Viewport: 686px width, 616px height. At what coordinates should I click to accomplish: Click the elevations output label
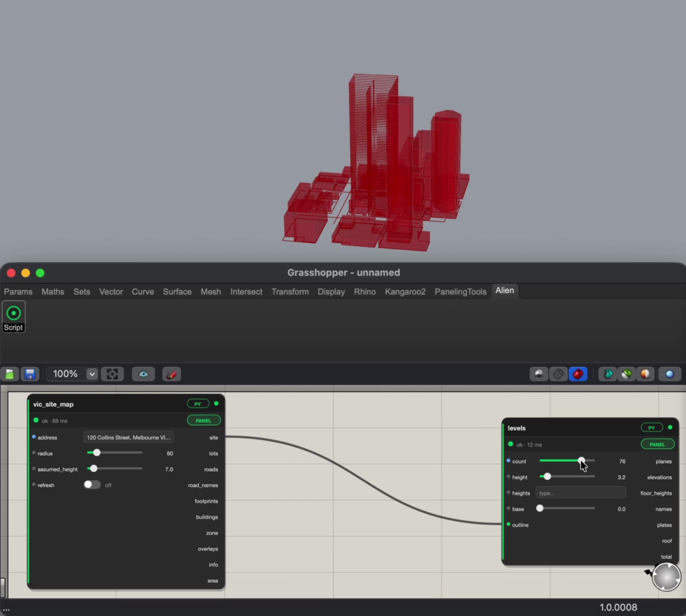coord(659,477)
